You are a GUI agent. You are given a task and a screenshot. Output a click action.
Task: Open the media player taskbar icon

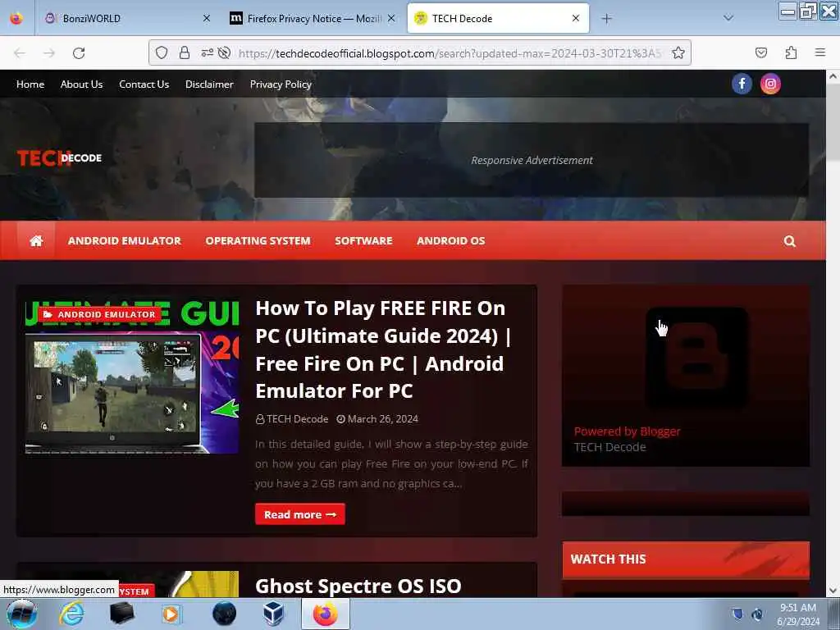click(x=171, y=614)
